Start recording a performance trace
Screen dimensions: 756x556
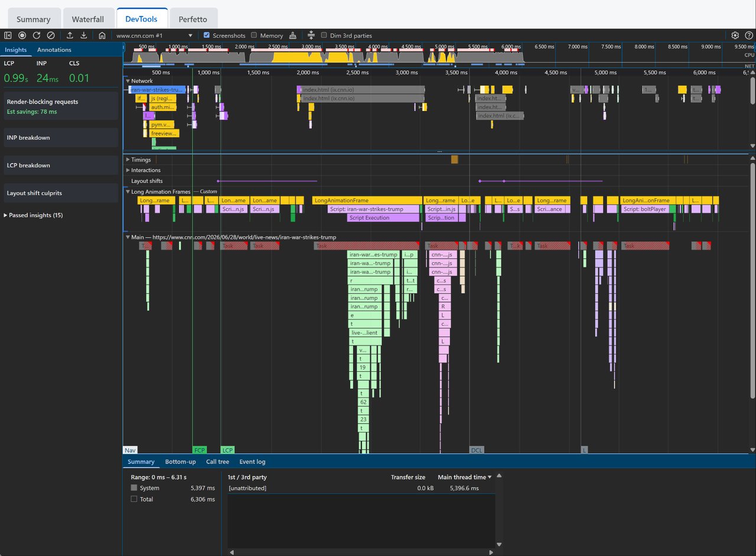22,35
